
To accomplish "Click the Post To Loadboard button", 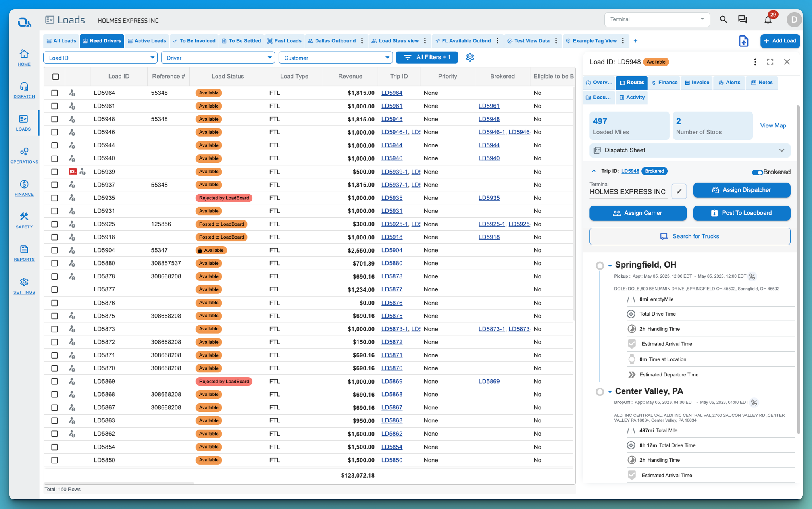I will [741, 213].
